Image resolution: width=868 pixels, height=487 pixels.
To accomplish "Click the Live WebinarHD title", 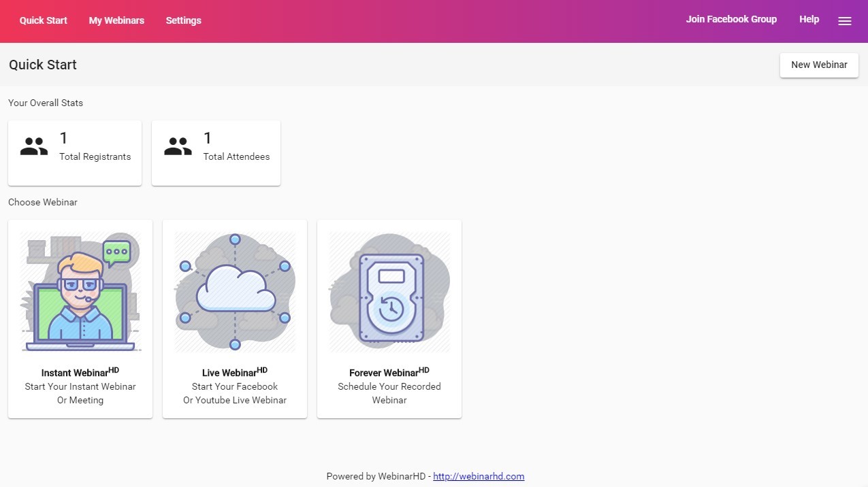I will tap(235, 372).
